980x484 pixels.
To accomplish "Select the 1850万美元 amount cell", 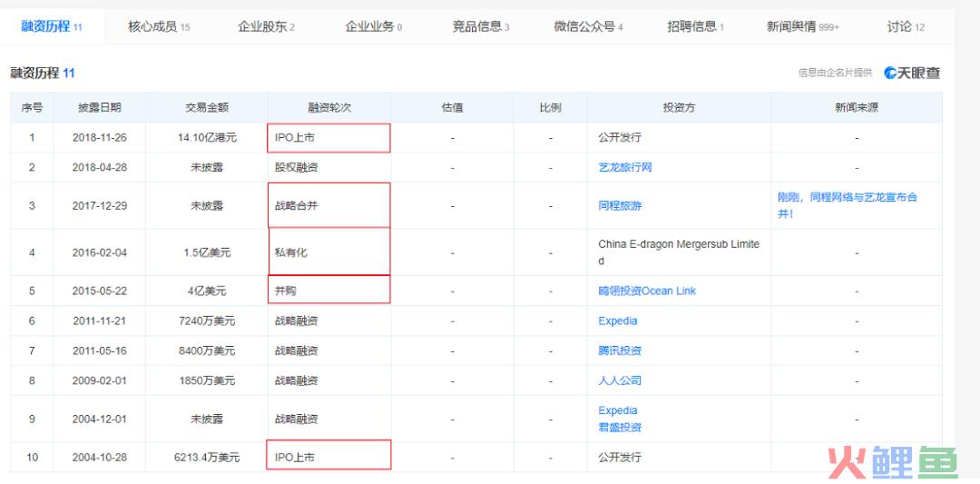I will point(207,380).
